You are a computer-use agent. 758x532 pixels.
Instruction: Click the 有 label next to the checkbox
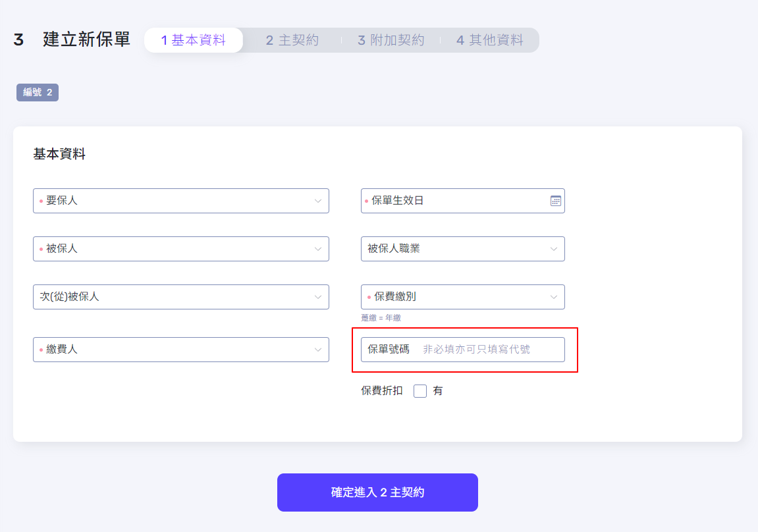pyautogui.click(x=438, y=391)
